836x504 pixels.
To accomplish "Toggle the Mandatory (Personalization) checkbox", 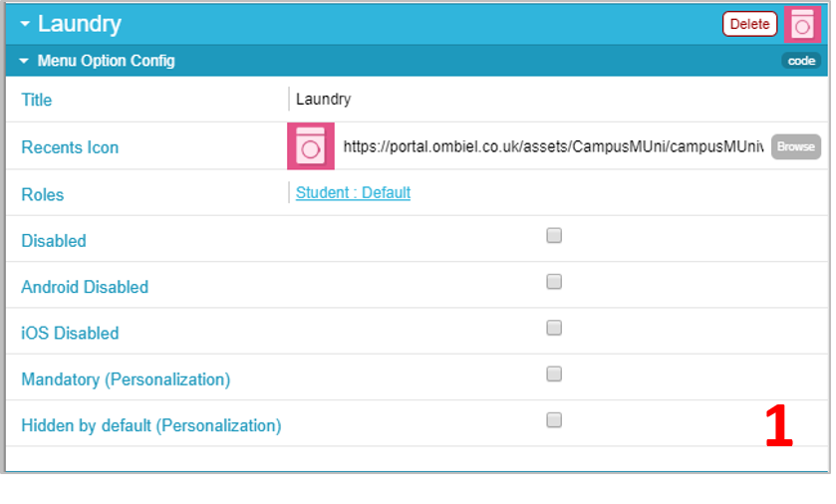I will (554, 374).
